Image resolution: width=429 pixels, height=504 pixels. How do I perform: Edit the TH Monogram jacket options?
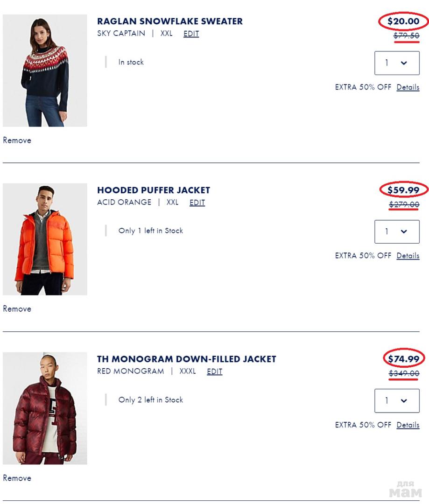pos(215,371)
